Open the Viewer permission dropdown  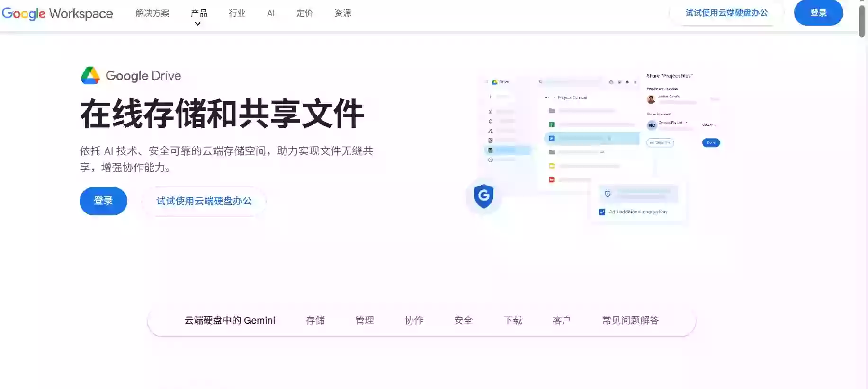click(x=709, y=125)
